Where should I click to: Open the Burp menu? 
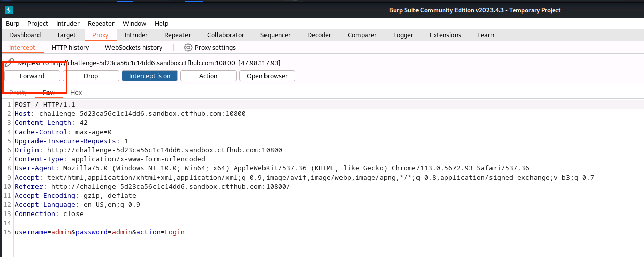point(12,23)
